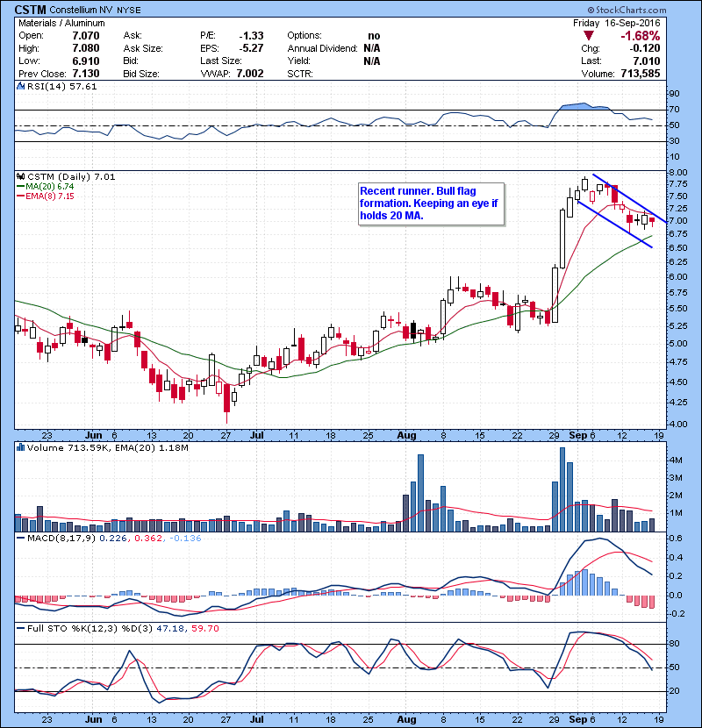This screenshot has width=702, height=728.
Task: Click the Prev Close value 7.130
Action: [86, 74]
